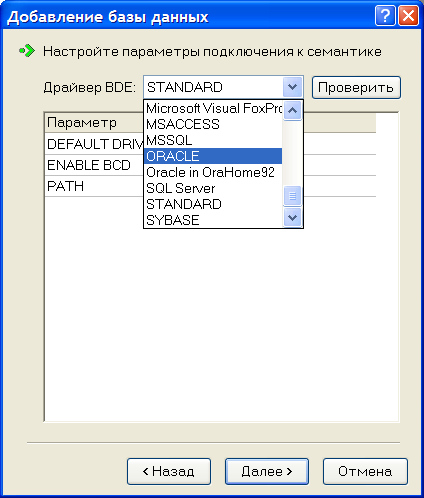Select SYBASE driver option
Viewport: 424px width, 498px height.
coord(213,220)
